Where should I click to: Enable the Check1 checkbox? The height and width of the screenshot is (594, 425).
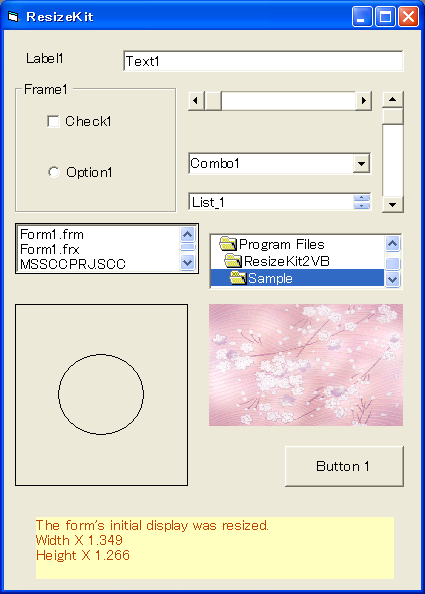click(53, 122)
